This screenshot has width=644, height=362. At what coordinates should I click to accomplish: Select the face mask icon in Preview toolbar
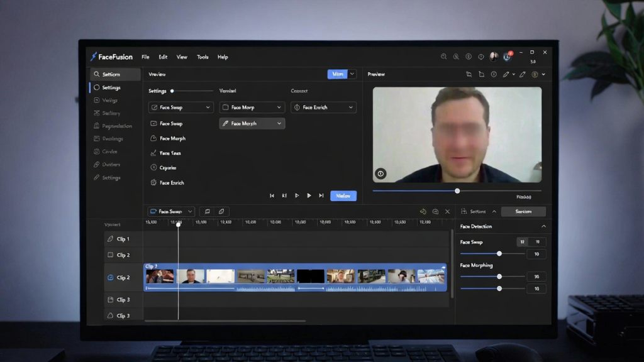tap(535, 74)
